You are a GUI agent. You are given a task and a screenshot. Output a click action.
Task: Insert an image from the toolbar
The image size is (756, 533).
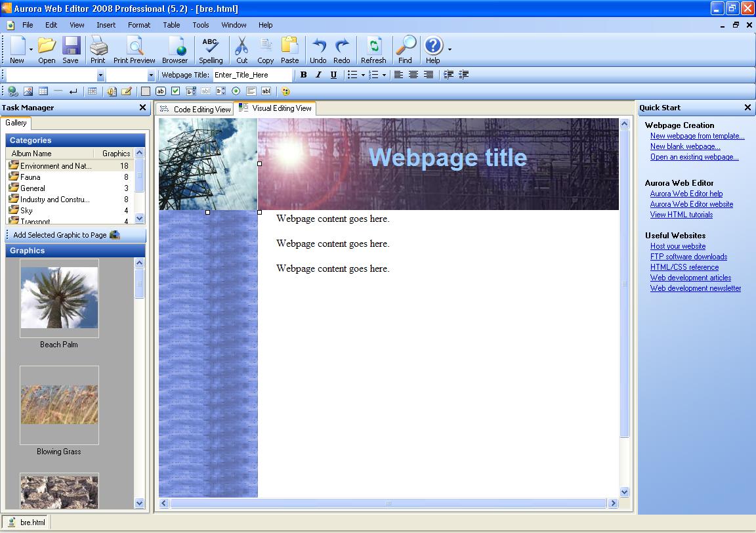[x=28, y=91]
